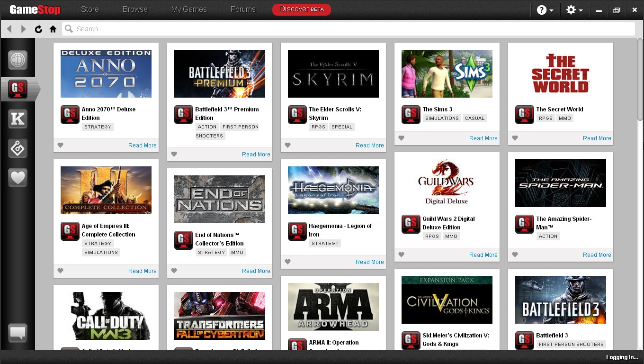Click the back navigation arrow
Viewport: 644px width, 364px height.
point(9,29)
